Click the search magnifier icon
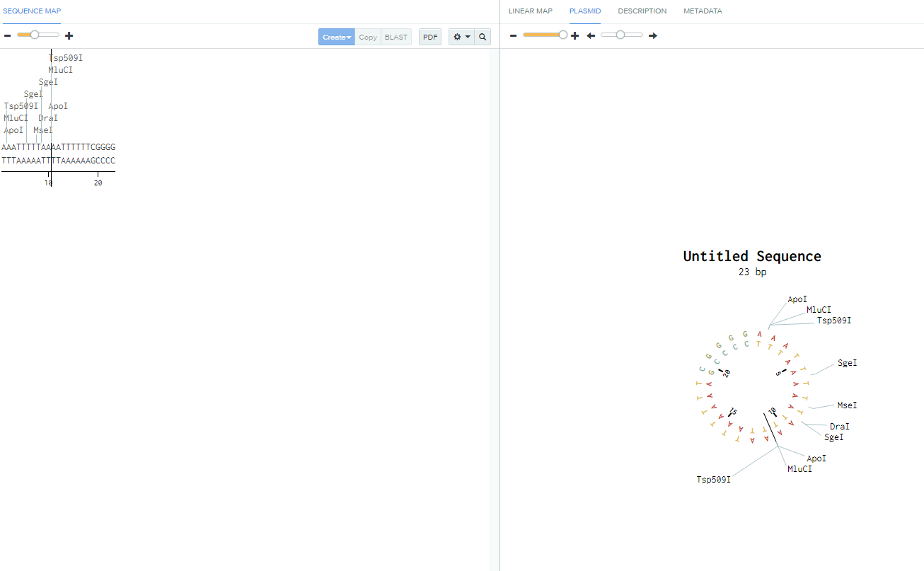This screenshot has width=924, height=571. tap(483, 37)
